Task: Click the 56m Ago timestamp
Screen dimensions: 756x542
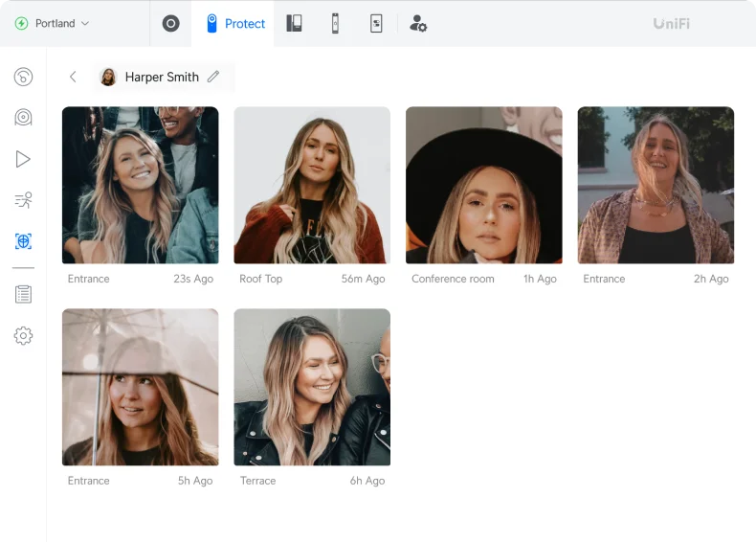Action: pos(363,279)
